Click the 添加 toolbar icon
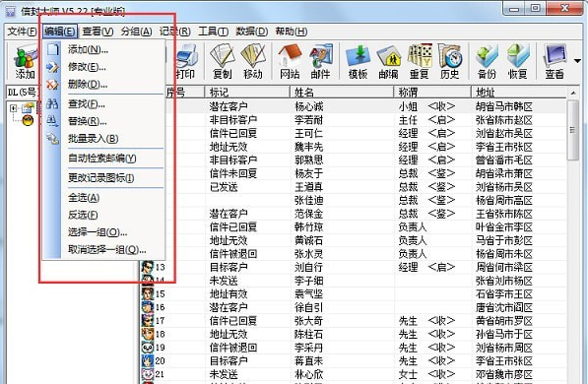588x384 pixels. pyautogui.click(x=25, y=61)
